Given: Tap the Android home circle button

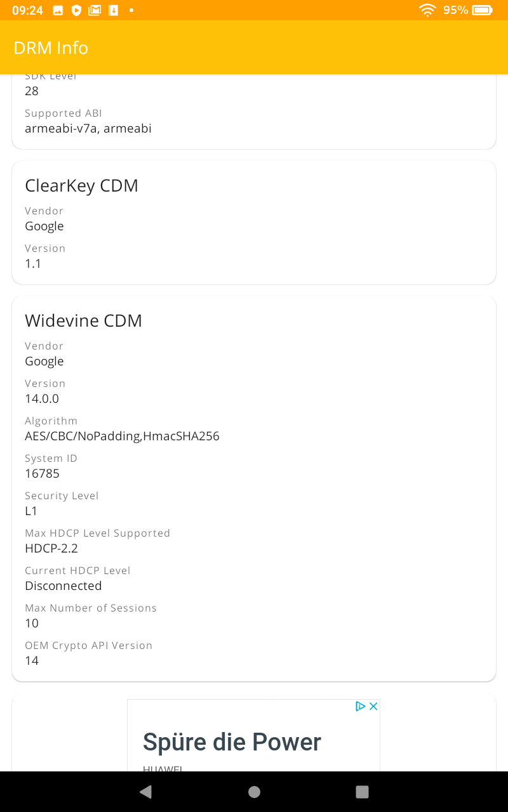Looking at the screenshot, I should click(254, 791).
